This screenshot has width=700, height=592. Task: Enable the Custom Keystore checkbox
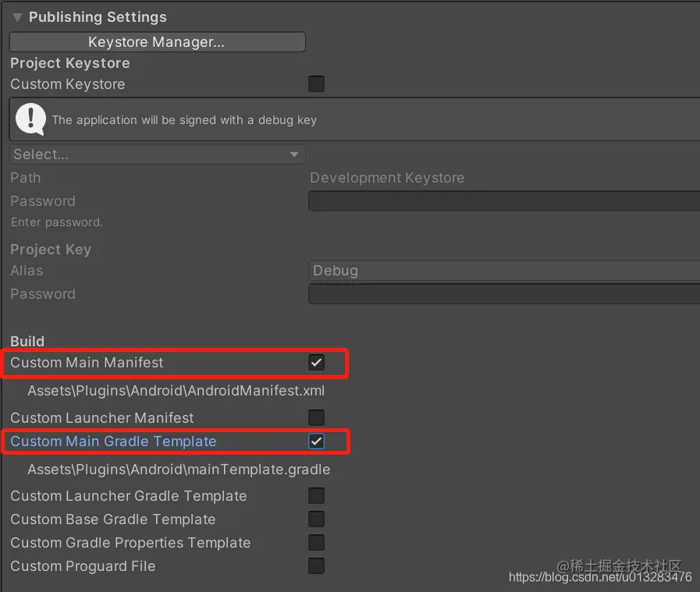316,84
